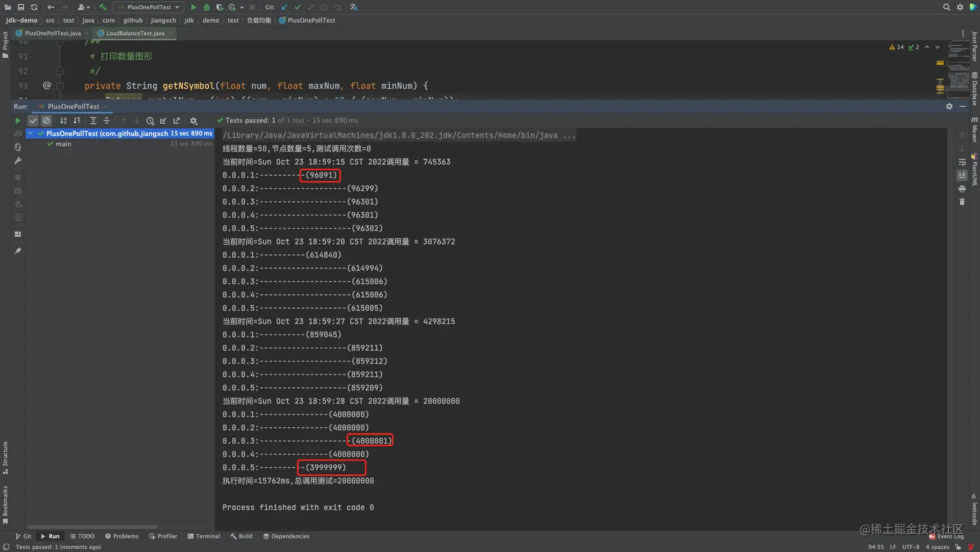The image size is (980, 552).
Task: Run PlusOnePollTest from the main toolbar
Action: pyautogui.click(x=193, y=7)
